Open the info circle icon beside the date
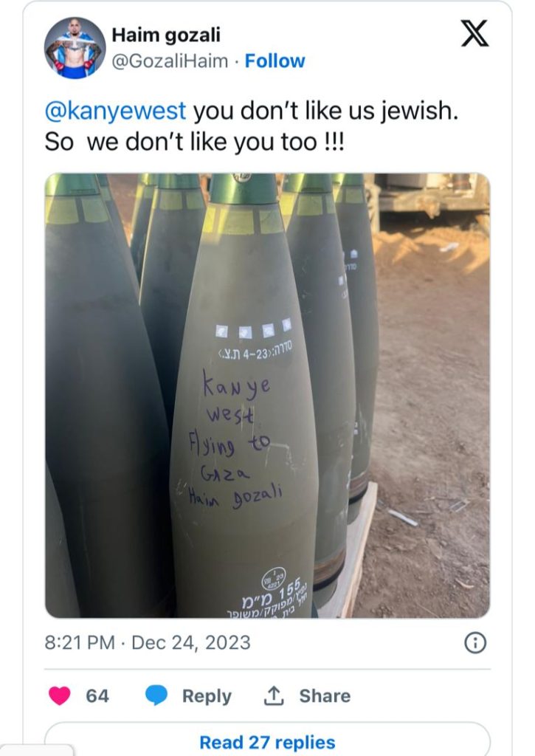 click(x=475, y=643)
